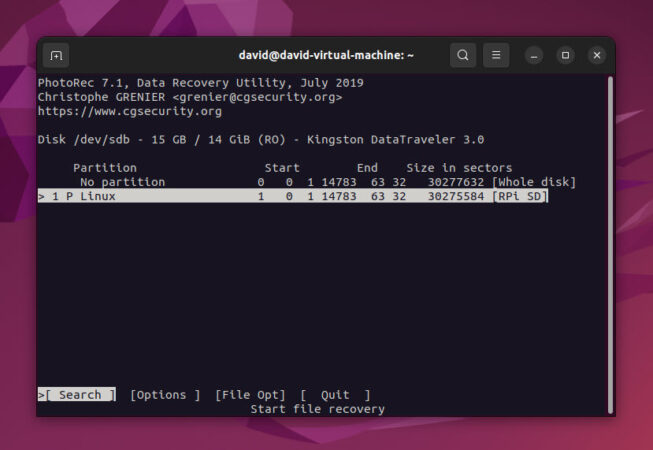Close the terminal window
Image resolution: width=653 pixels, height=450 pixels.
596,55
